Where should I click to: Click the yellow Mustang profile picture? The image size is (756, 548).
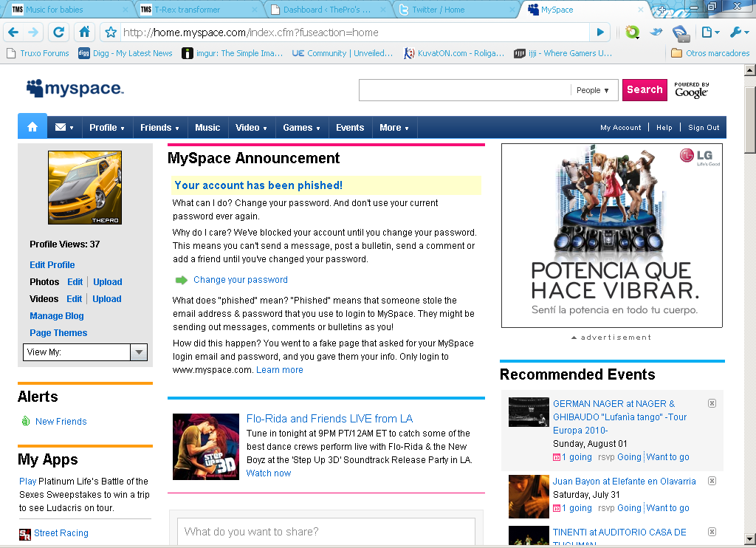85,188
